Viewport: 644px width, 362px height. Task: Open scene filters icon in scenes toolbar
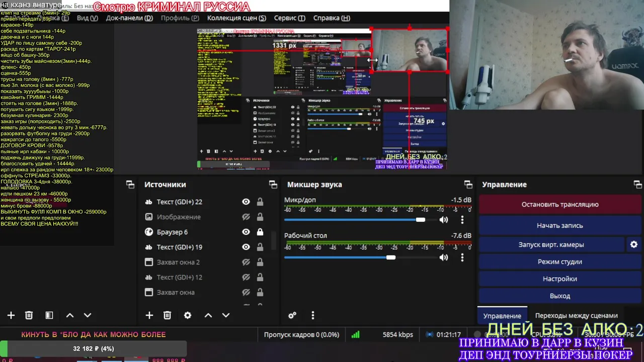(x=49, y=315)
